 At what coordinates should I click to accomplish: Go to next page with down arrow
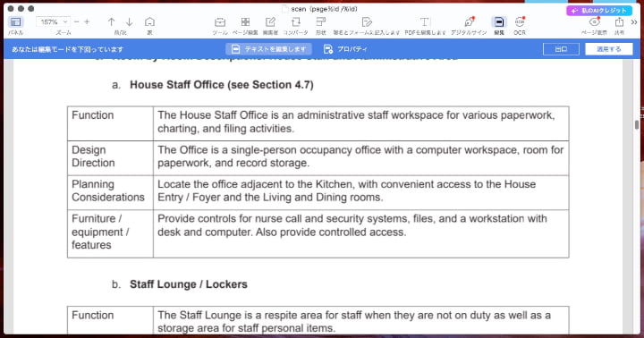(129, 21)
